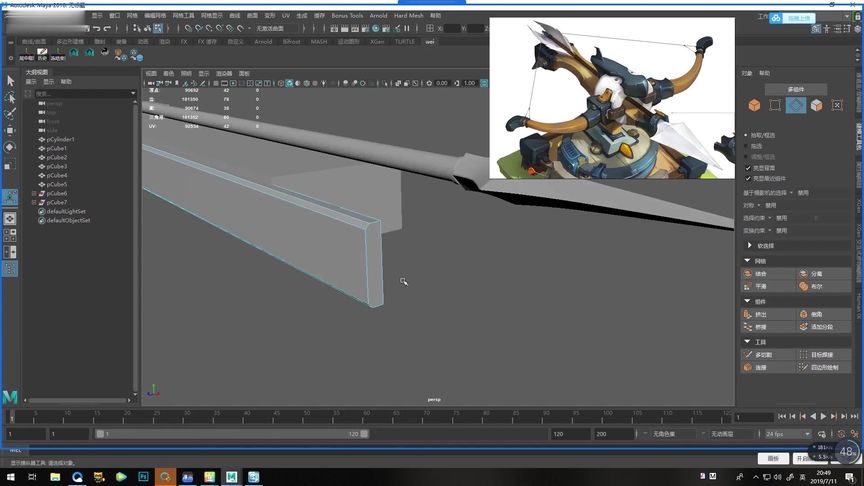Select the arrow Select tool in left toolbox
The image size is (864, 486).
coord(10,80)
